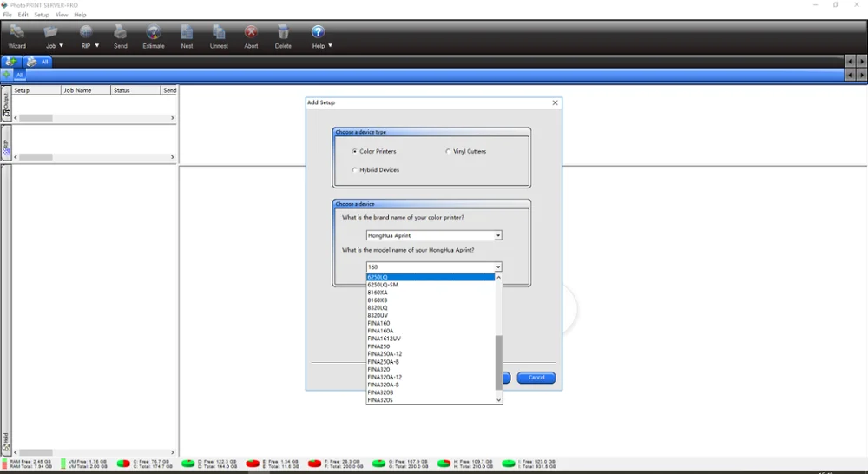
Task: Click right arrow on the black tab bar
Action: (x=861, y=62)
